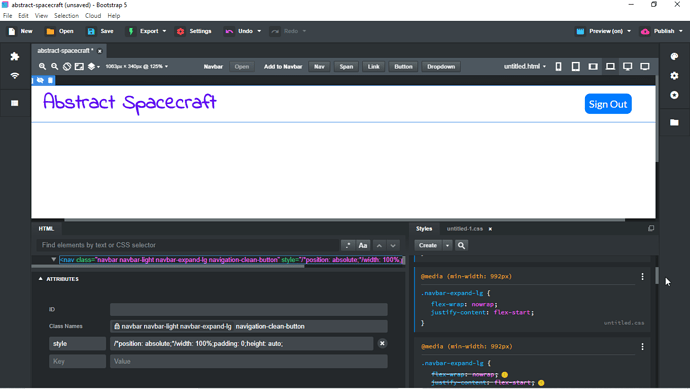Go to next search result arrow
This screenshot has height=389, width=690.
[x=393, y=246]
